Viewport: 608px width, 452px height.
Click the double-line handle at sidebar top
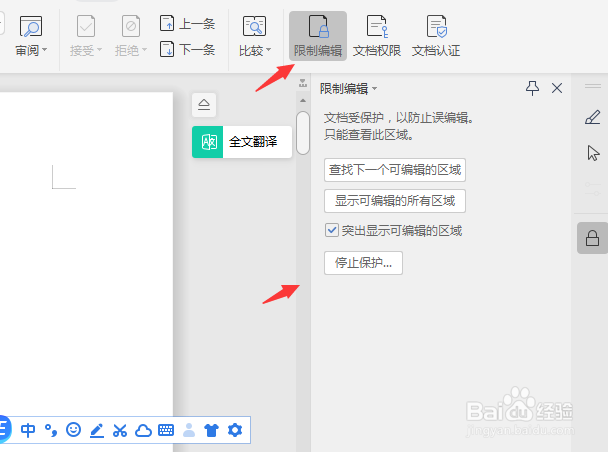[593, 86]
